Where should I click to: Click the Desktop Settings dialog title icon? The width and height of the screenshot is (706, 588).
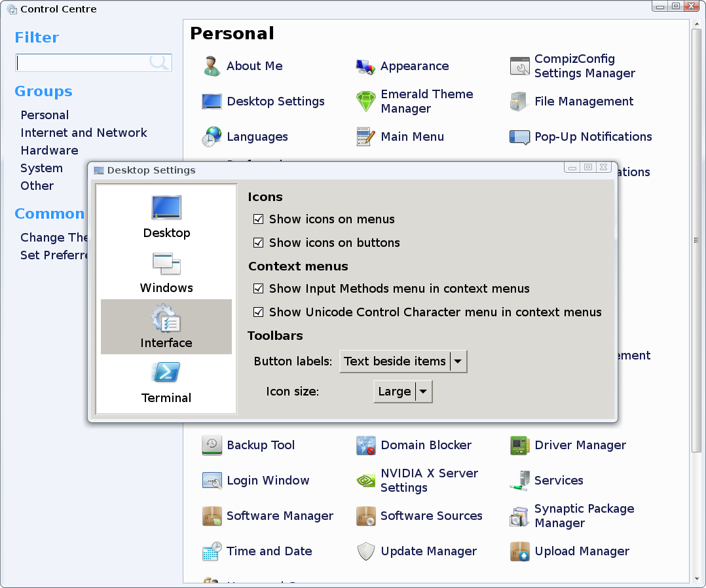(x=99, y=170)
